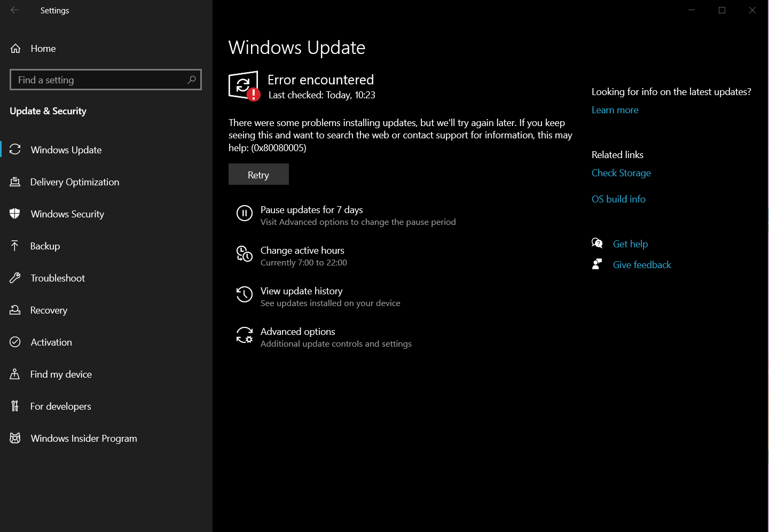Click 'See updates installed on your device' text
Image resolution: width=769 pixels, height=532 pixels.
pos(331,303)
